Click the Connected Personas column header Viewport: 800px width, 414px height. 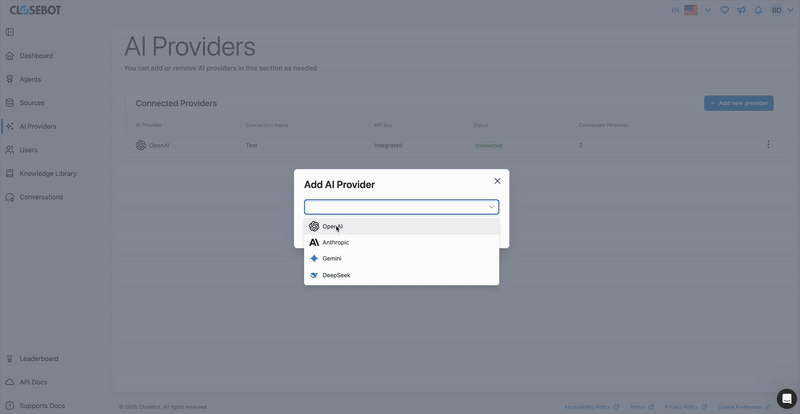pyautogui.click(x=603, y=125)
